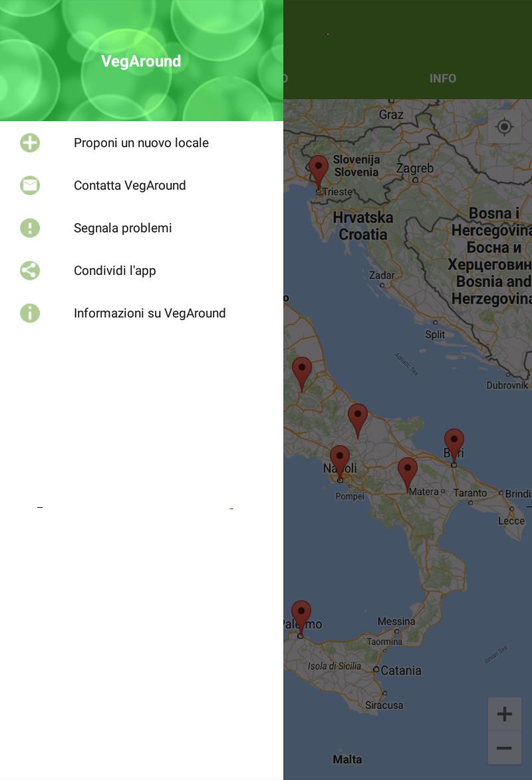Tap 'Condividi l'app' option
Image resolution: width=532 pixels, height=780 pixels.
(115, 271)
